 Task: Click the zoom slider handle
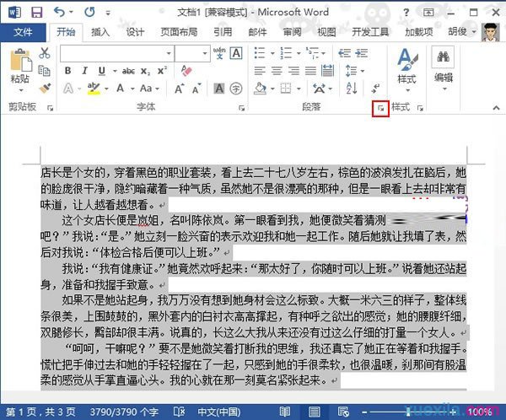(x=408, y=412)
